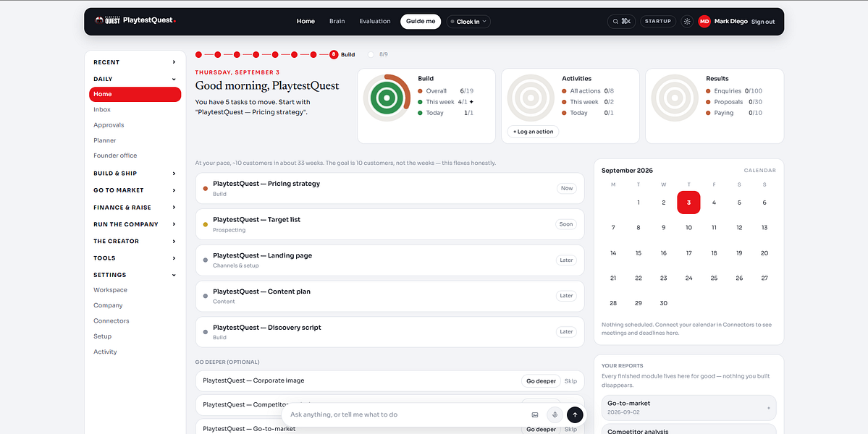This screenshot has height=434, width=868.
Task: Start voice input with microphone icon
Action: 555,414
